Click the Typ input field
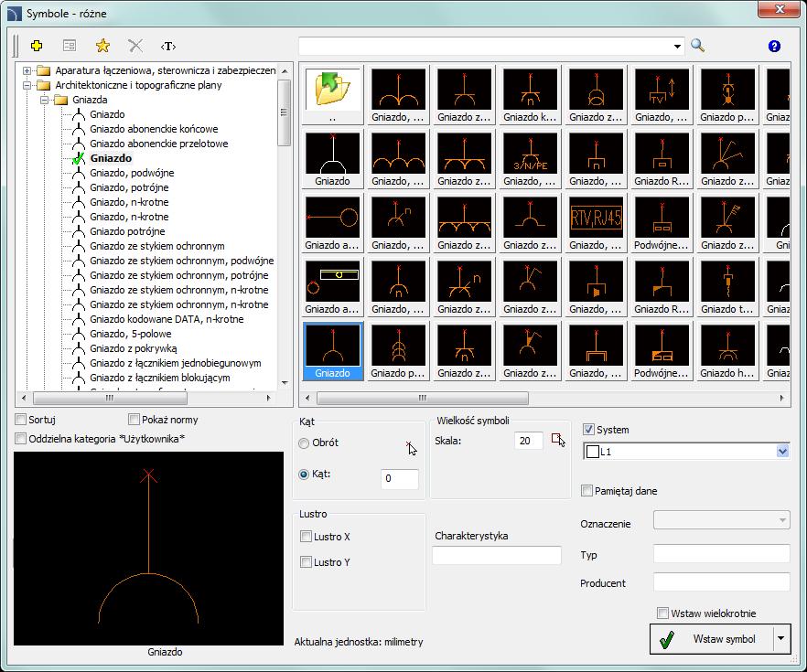The width and height of the screenshot is (807, 672). point(722,554)
